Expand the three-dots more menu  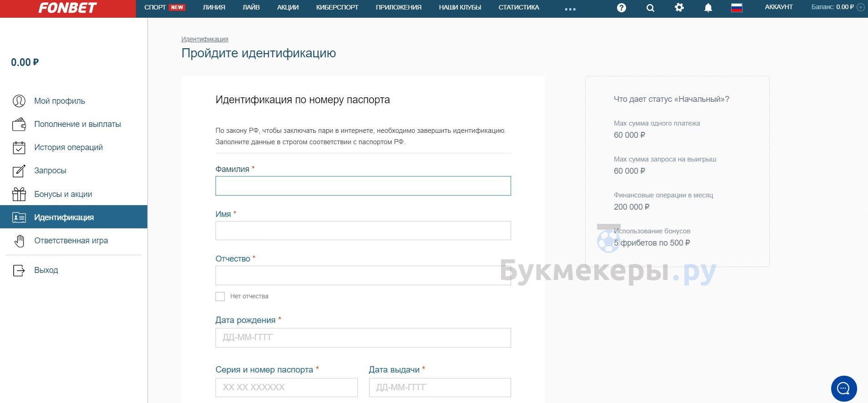pos(570,9)
